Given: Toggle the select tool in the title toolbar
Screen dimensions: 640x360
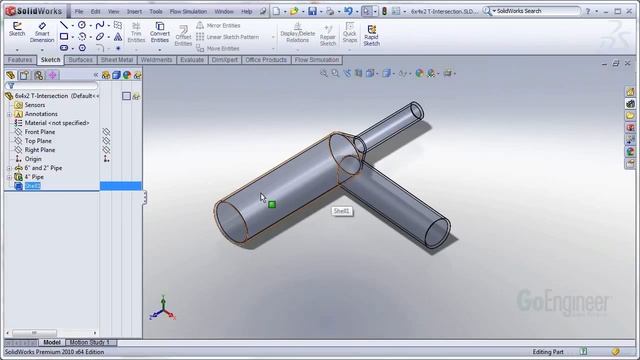Looking at the screenshot, I should pyautogui.click(x=366, y=11).
